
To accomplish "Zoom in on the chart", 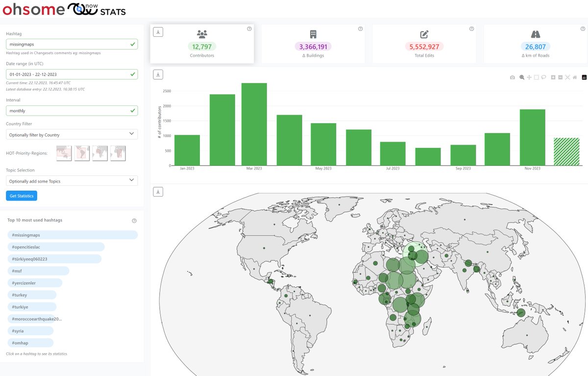I will [x=553, y=77].
